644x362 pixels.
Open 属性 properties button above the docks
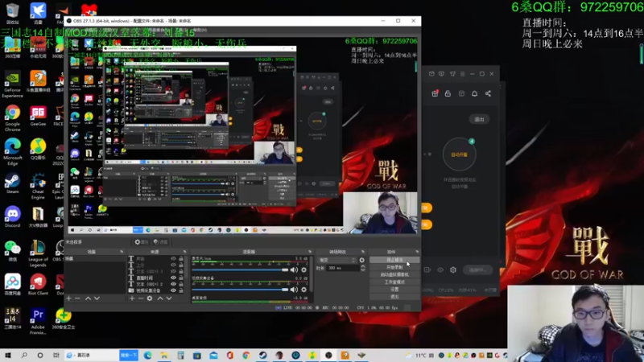pos(142,242)
